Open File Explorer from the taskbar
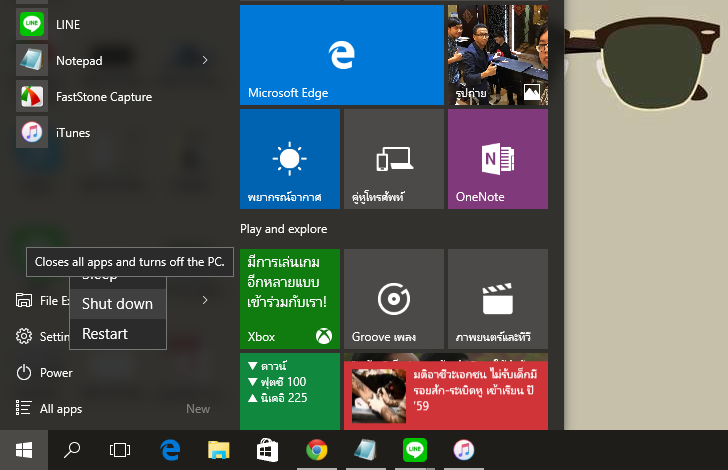Screen dimensions: 728x470 [219, 450]
